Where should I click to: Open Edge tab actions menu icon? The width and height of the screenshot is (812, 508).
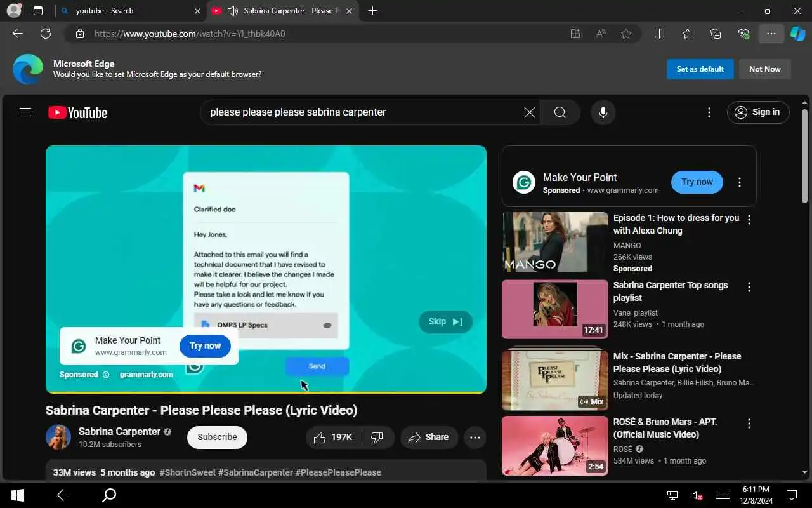tap(38, 11)
